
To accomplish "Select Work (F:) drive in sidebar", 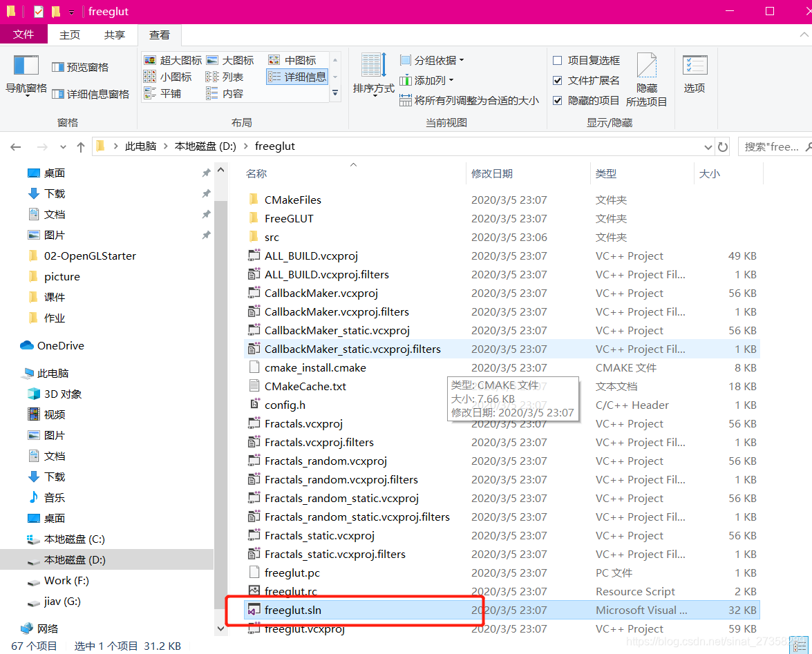I will (x=58, y=581).
